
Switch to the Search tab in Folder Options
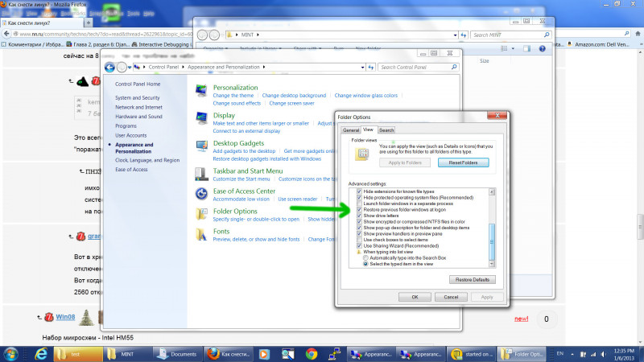pos(386,130)
